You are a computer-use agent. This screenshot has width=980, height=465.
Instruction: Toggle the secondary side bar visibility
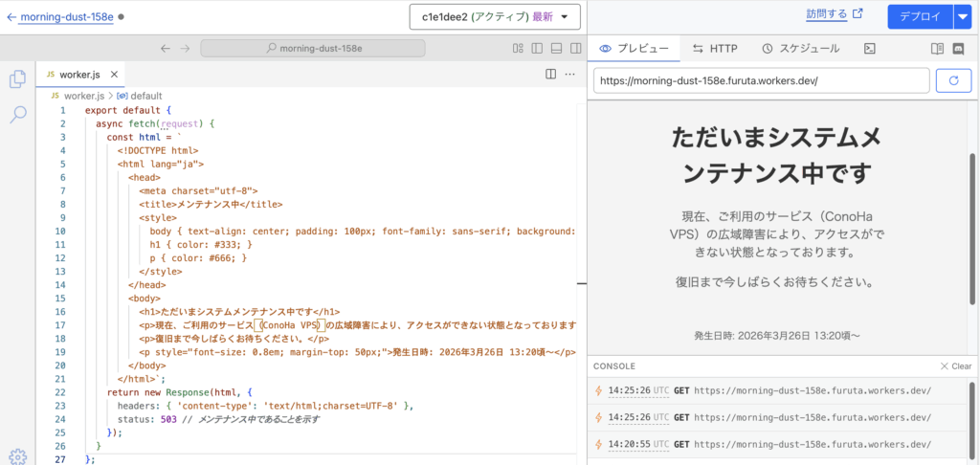pyautogui.click(x=574, y=48)
